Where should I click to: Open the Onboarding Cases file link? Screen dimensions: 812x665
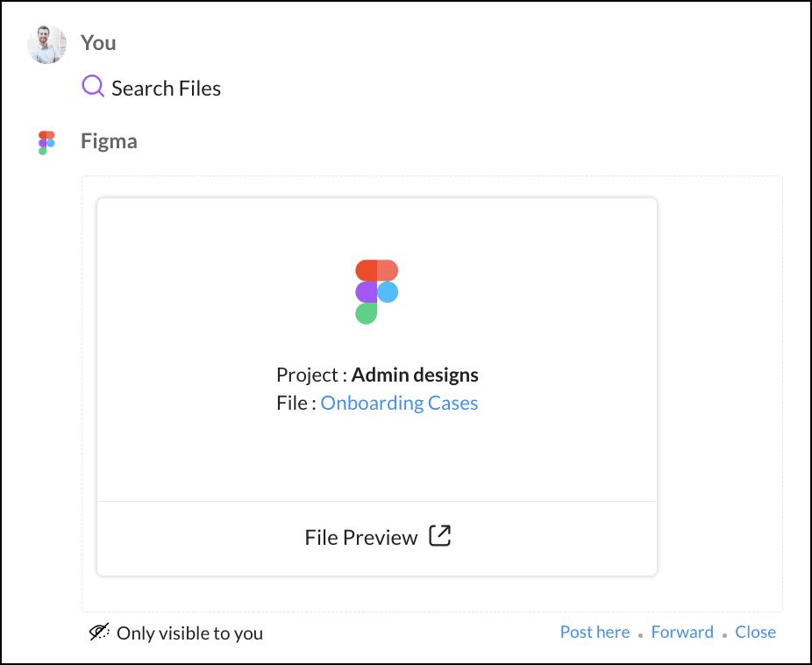399,404
